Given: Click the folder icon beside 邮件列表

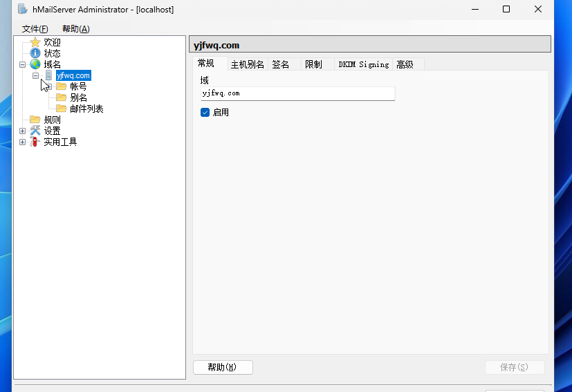Looking at the screenshot, I should point(62,109).
